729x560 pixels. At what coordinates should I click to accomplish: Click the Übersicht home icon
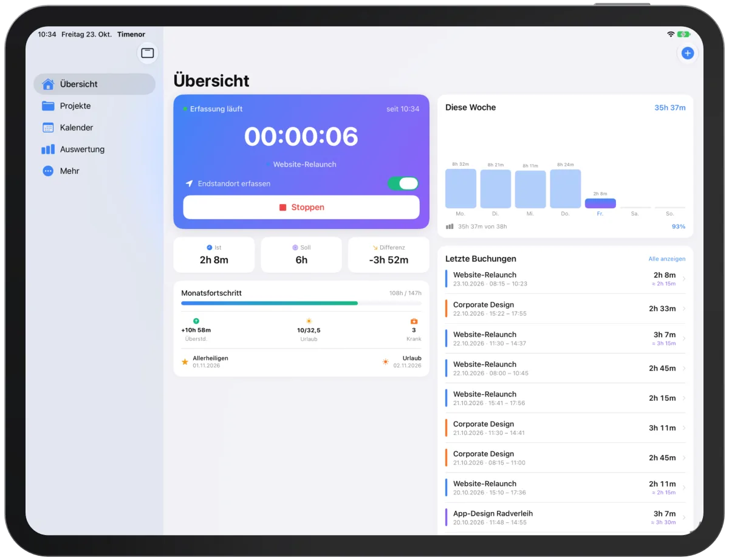48,84
